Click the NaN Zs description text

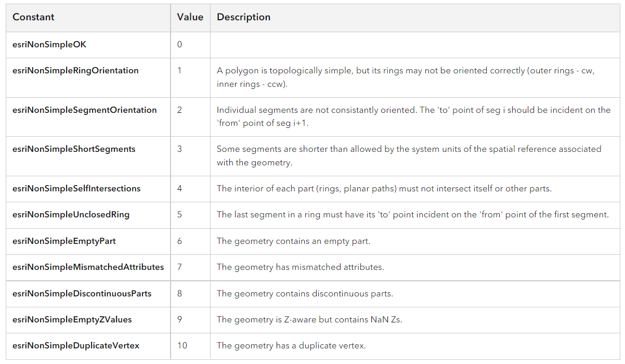coord(309,320)
